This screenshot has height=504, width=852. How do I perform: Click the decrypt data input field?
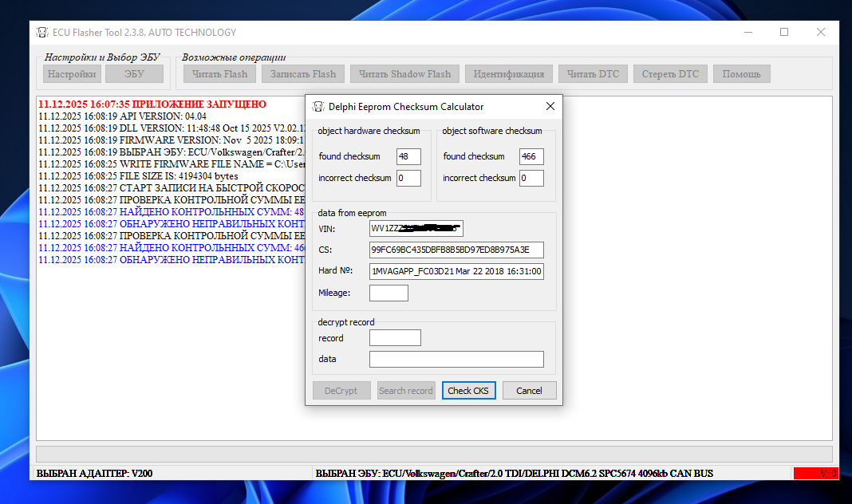click(x=456, y=359)
